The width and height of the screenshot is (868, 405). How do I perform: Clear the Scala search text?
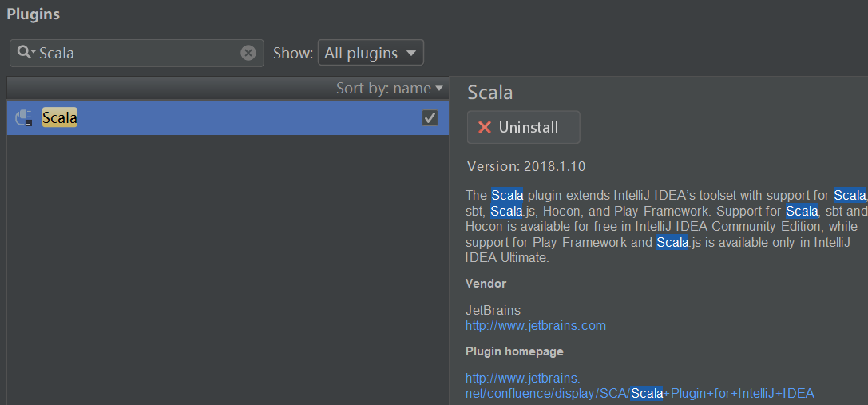point(248,53)
